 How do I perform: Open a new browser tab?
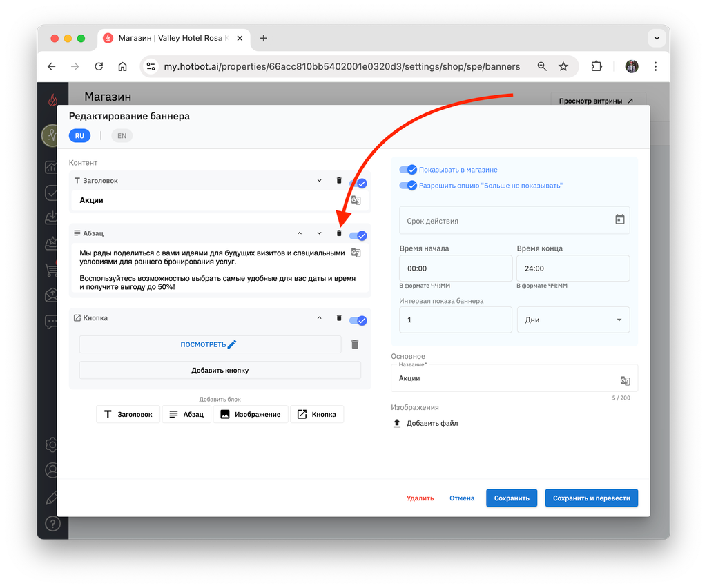(263, 38)
